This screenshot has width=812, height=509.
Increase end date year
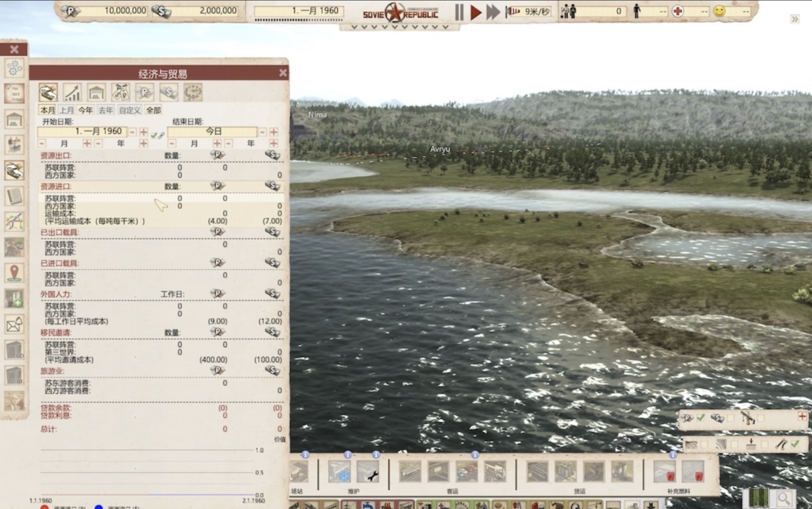274,143
